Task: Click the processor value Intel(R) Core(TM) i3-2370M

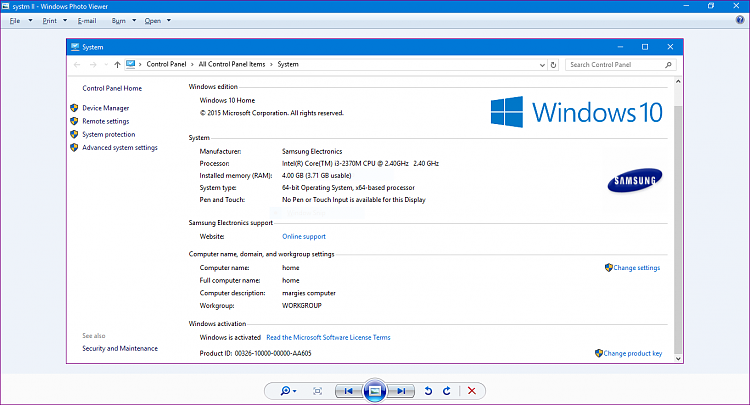Action: [x=360, y=164]
